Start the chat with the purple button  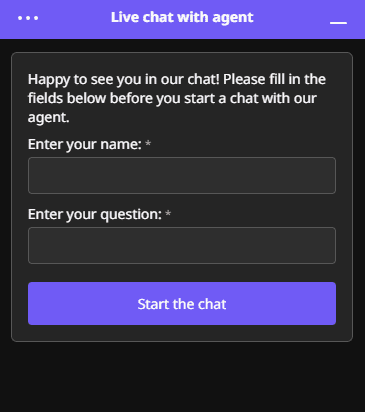(x=182, y=304)
